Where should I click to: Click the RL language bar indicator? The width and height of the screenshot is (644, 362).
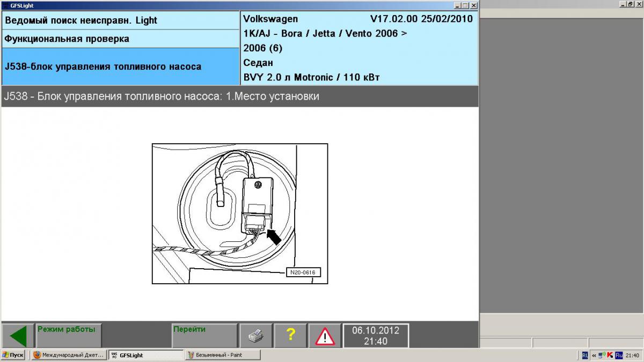585,355
